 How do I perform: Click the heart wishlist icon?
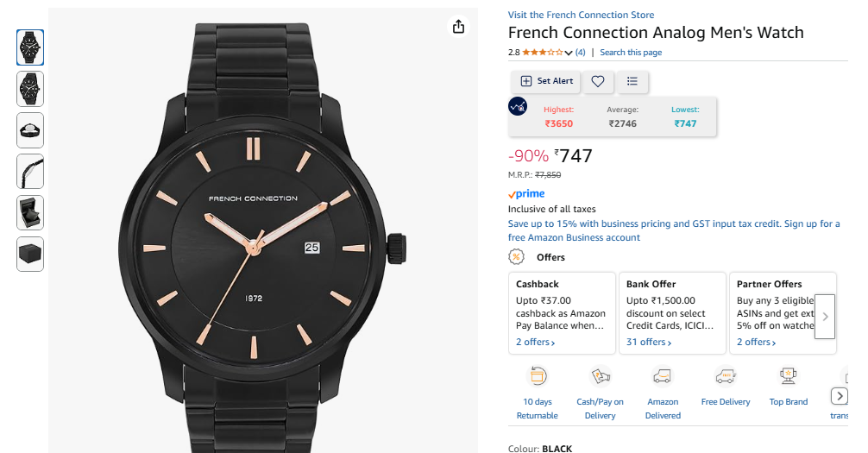pyautogui.click(x=597, y=81)
